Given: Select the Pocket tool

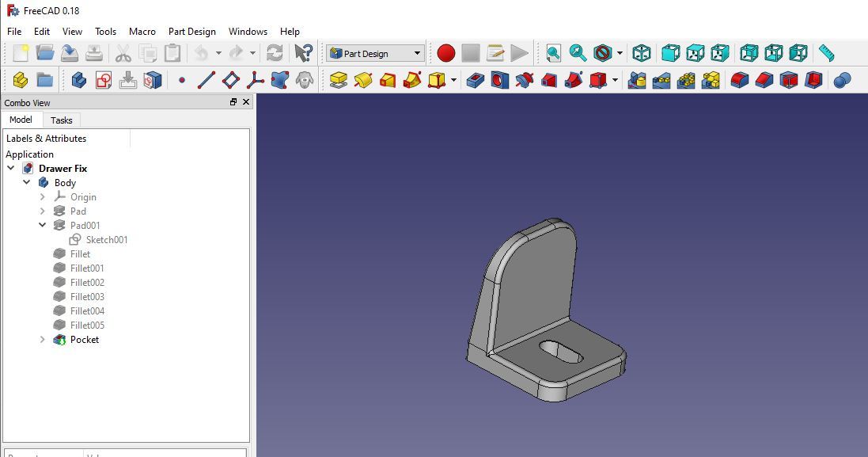Looking at the screenshot, I should tap(476, 80).
